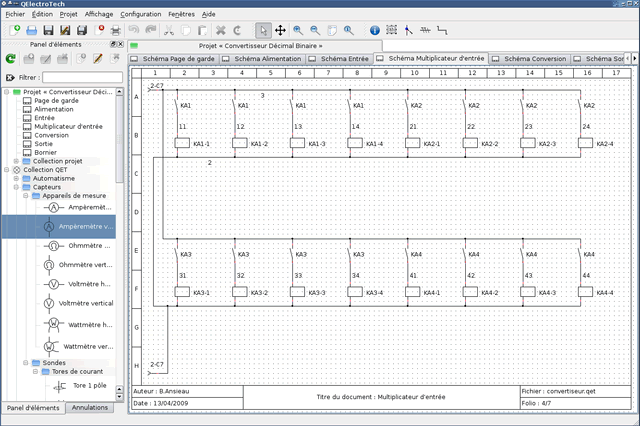
Task: Select the Bornier diagram in project tree
Action: (45, 152)
